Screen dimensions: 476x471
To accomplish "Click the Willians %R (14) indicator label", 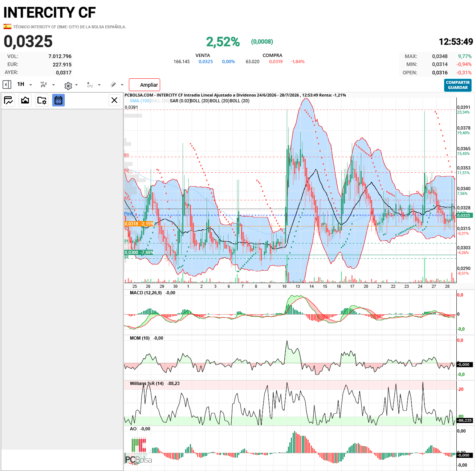I will point(147,384).
